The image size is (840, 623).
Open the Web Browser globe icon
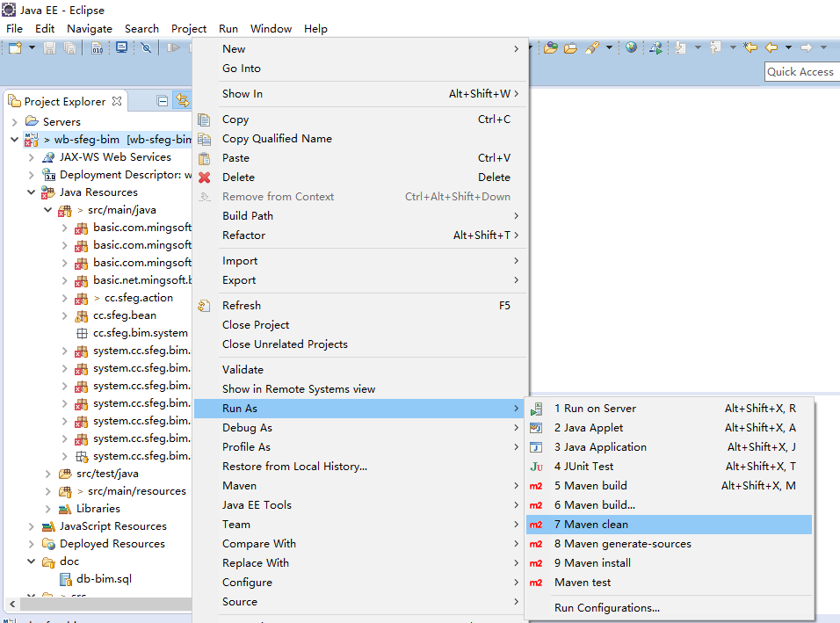631,47
